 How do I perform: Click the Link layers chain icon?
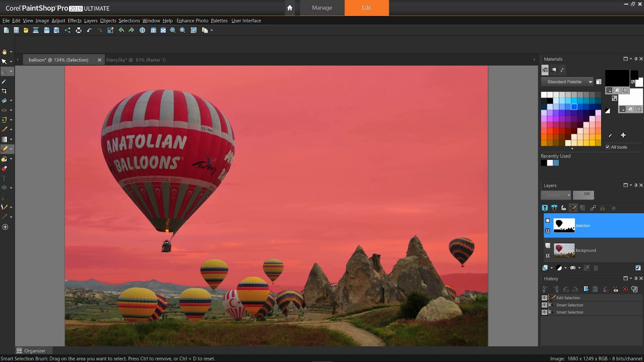coord(593,208)
